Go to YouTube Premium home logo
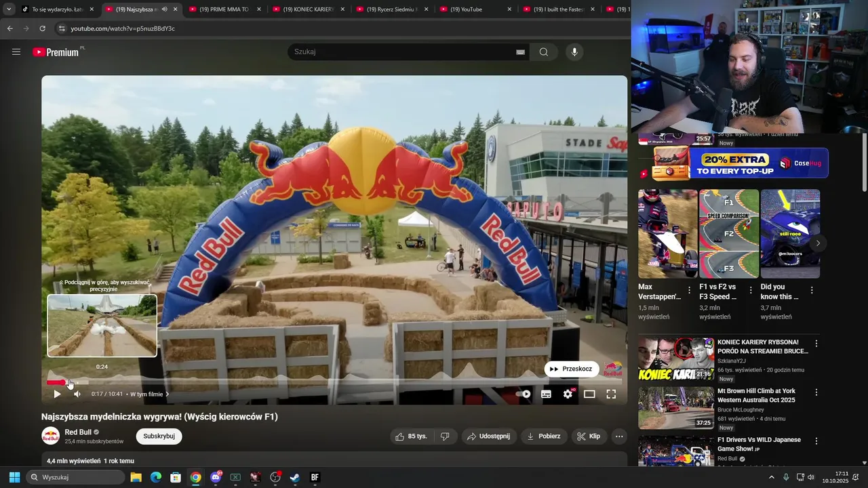Image resolution: width=868 pixels, height=488 pixels. click(57, 52)
